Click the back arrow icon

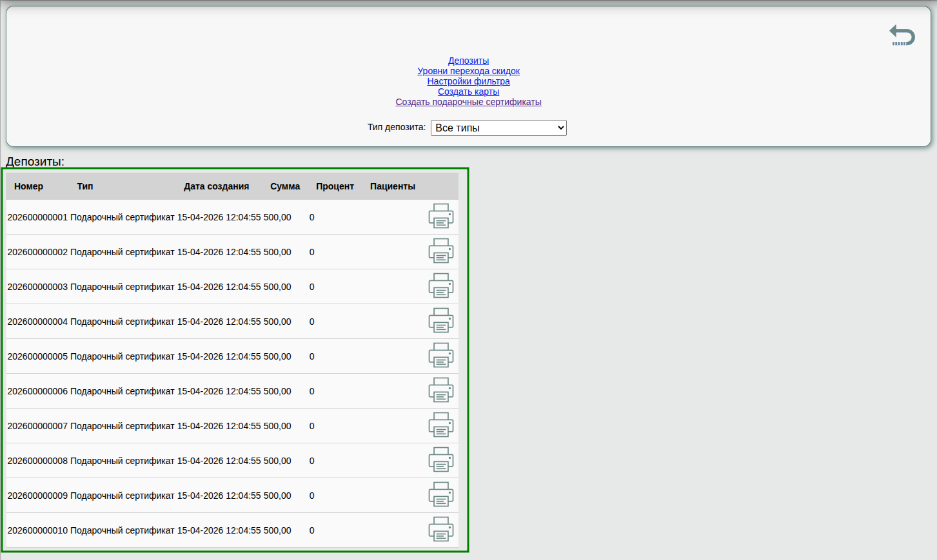coord(902,35)
